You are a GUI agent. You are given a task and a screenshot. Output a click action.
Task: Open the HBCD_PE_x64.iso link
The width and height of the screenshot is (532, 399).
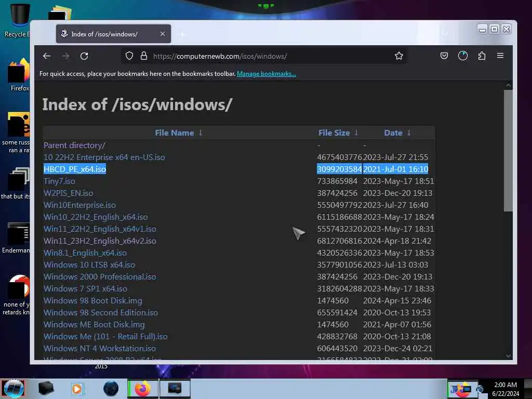point(75,169)
